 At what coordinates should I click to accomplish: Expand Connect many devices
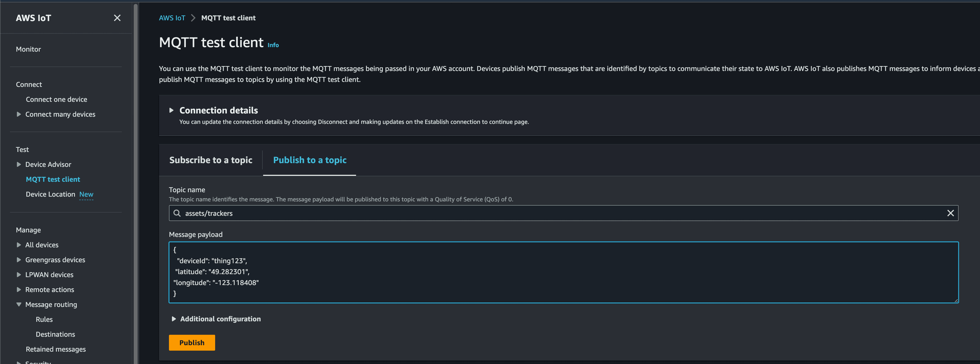(x=19, y=114)
